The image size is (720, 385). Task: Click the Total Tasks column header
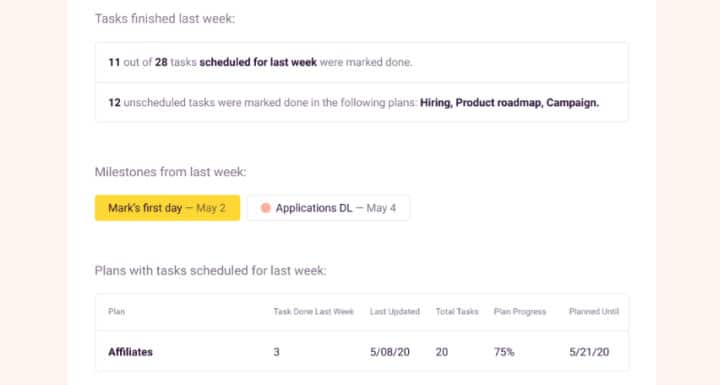(457, 311)
